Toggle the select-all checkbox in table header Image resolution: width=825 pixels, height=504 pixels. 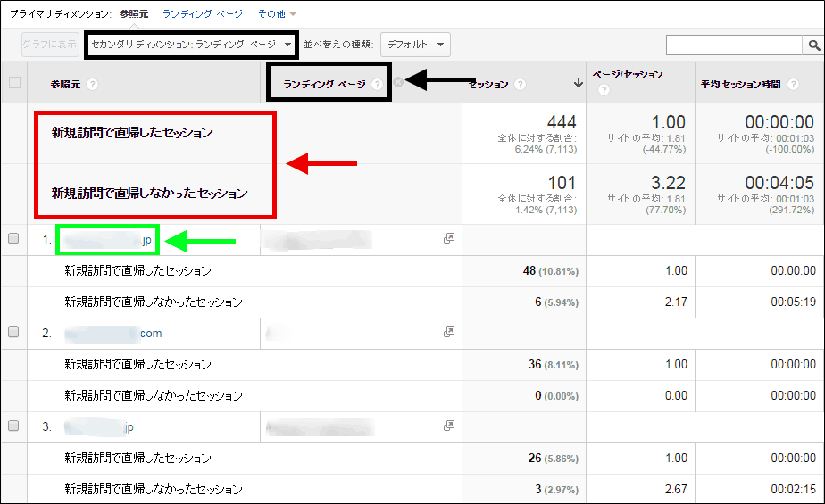point(13,83)
